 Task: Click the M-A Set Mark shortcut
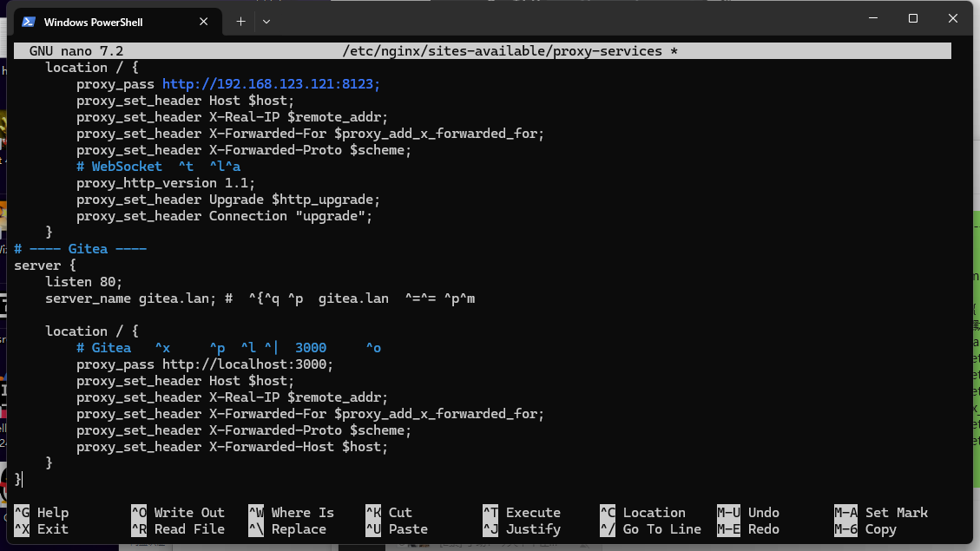(x=881, y=513)
